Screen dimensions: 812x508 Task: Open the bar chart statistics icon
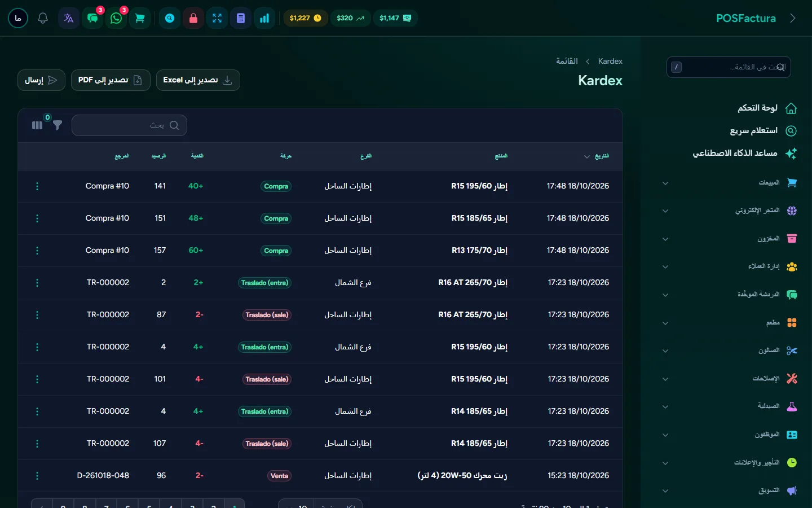[264, 18]
